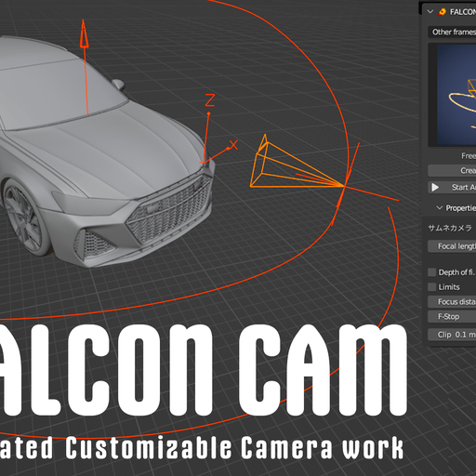Open the Other frames dropdown
Screen dimensions: 476x476
pos(452,32)
